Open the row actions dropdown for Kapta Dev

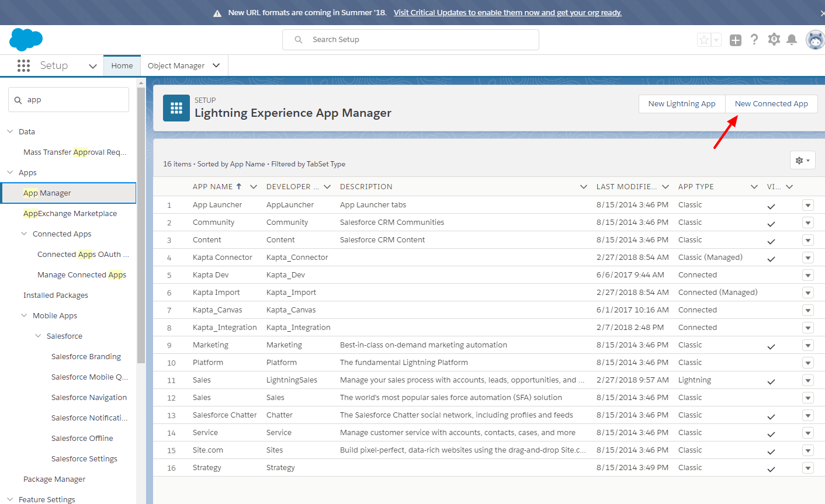tap(807, 274)
